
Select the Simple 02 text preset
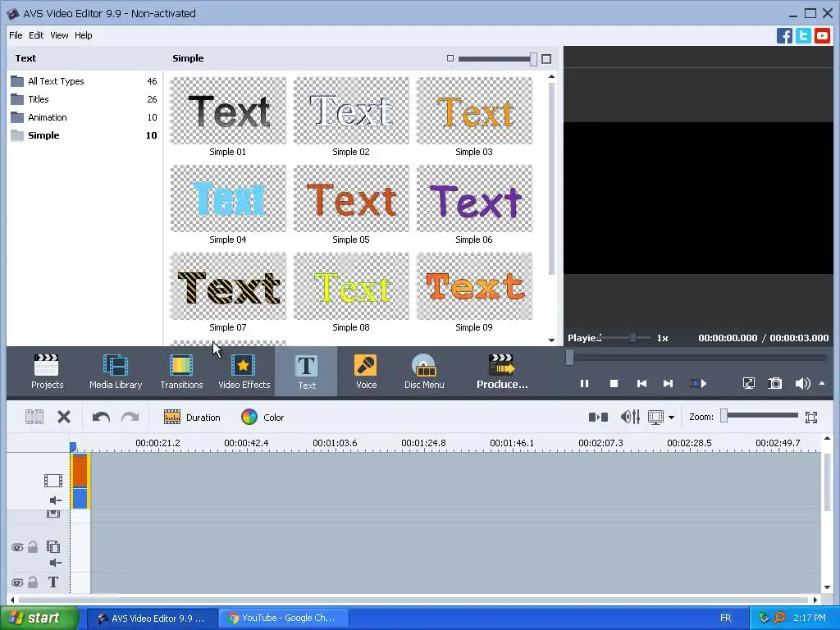pos(351,116)
